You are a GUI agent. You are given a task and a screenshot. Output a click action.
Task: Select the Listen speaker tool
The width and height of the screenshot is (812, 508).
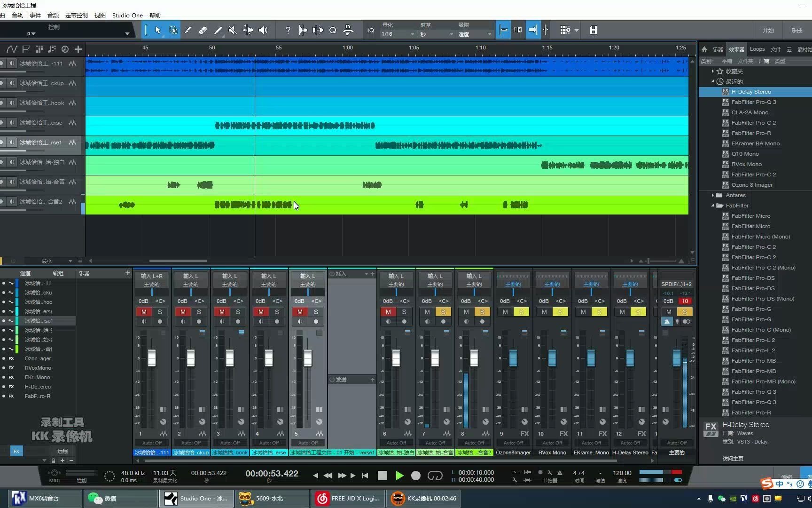[263, 30]
